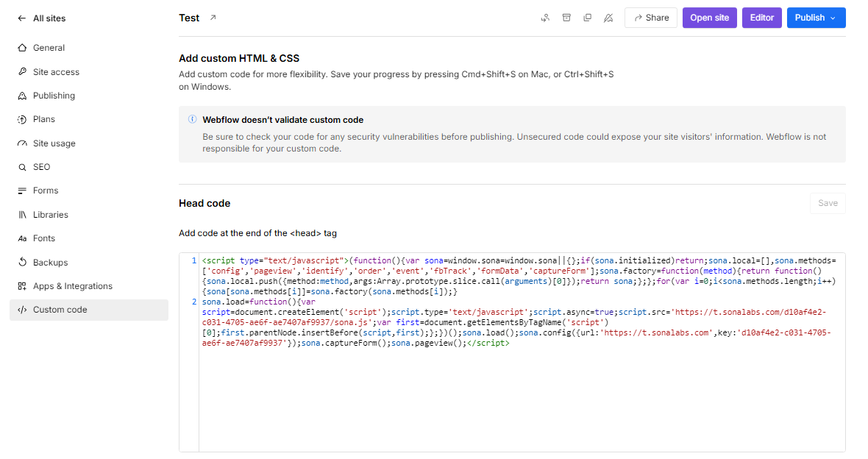
Task: Open the Plans section via its icon
Action: click(x=22, y=120)
